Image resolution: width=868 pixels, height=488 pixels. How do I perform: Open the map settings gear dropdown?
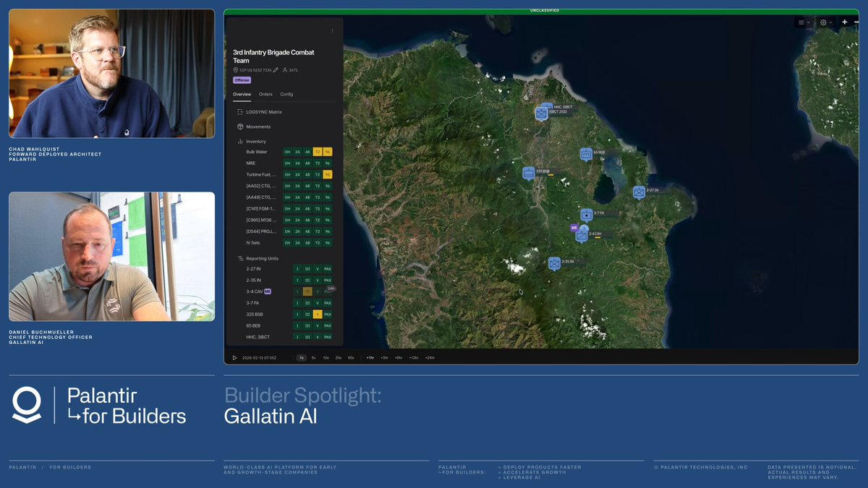(x=826, y=22)
